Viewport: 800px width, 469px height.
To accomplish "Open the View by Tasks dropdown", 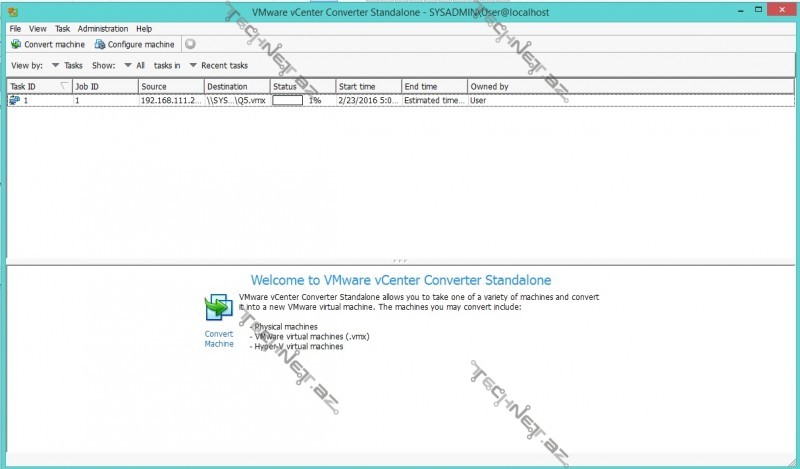I will pyautogui.click(x=67, y=65).
